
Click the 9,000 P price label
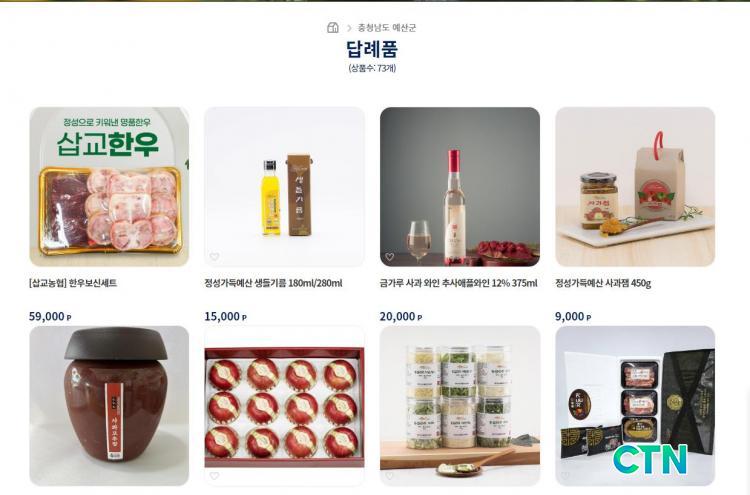click(x=573, y=317)
